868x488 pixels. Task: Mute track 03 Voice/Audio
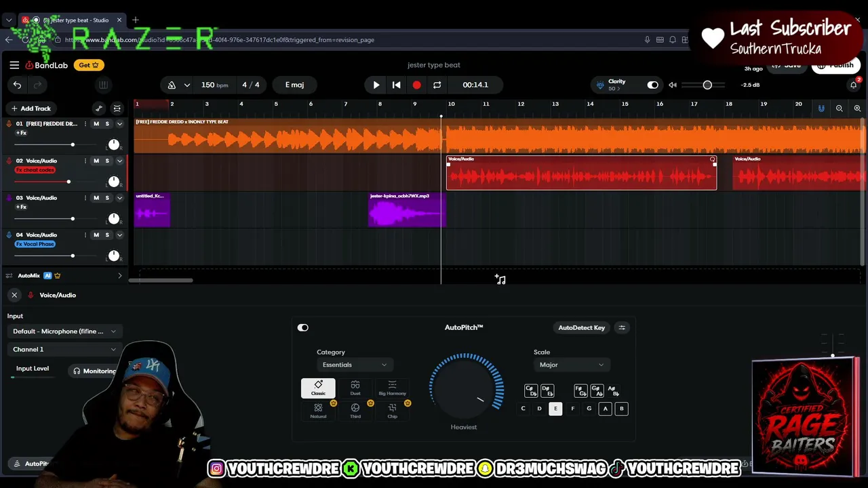[x=96, y=198]
